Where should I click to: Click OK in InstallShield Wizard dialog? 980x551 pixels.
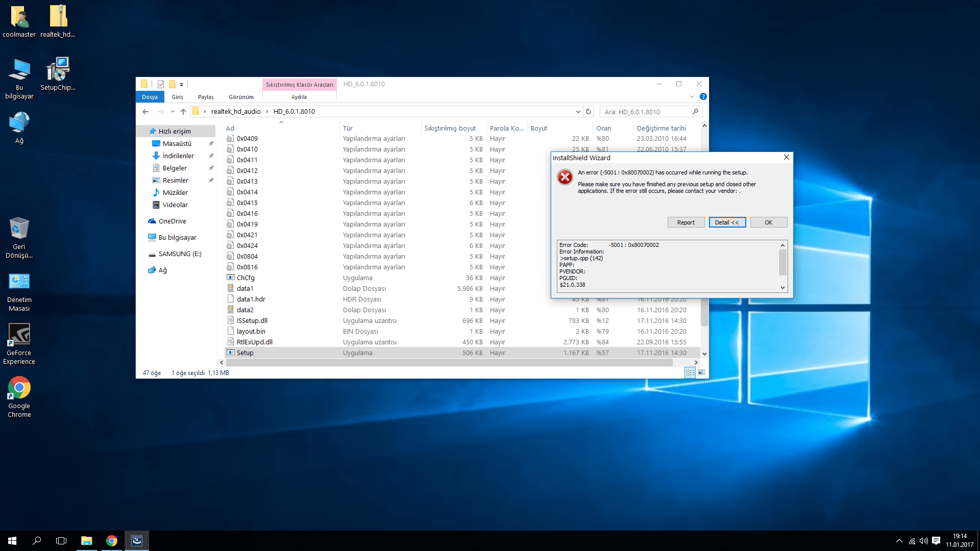(x=768, y=222)
